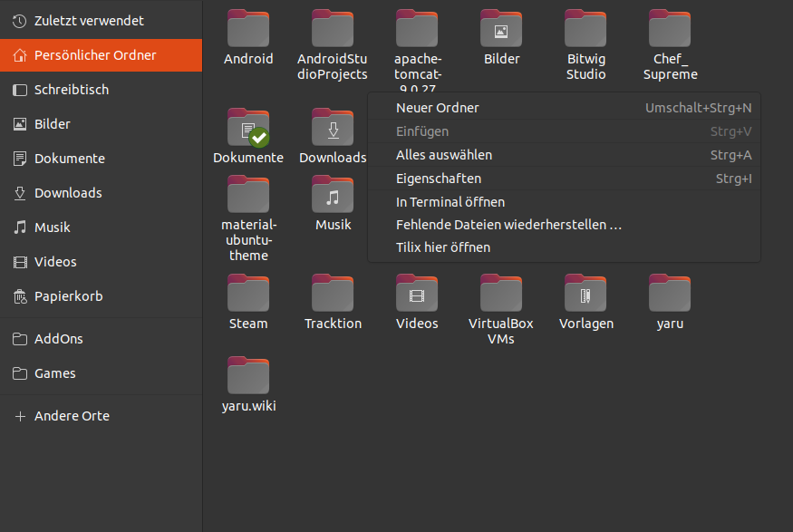Click Fehlende Dateien wiederherstellen entry

tap(564, 225)
